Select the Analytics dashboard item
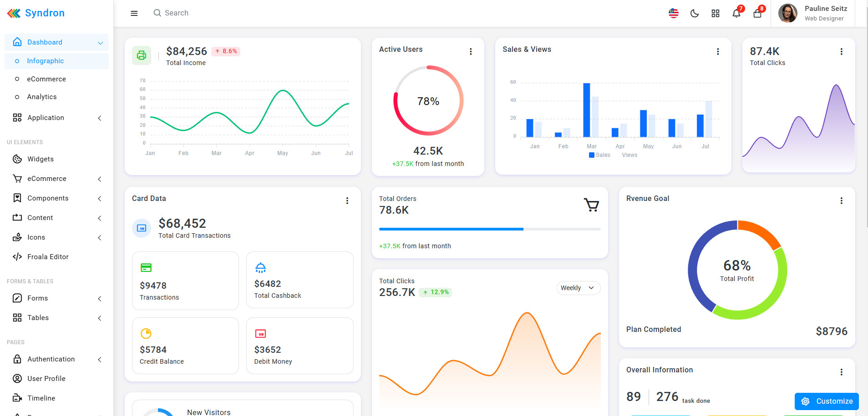868x416 pixels. 56,97
